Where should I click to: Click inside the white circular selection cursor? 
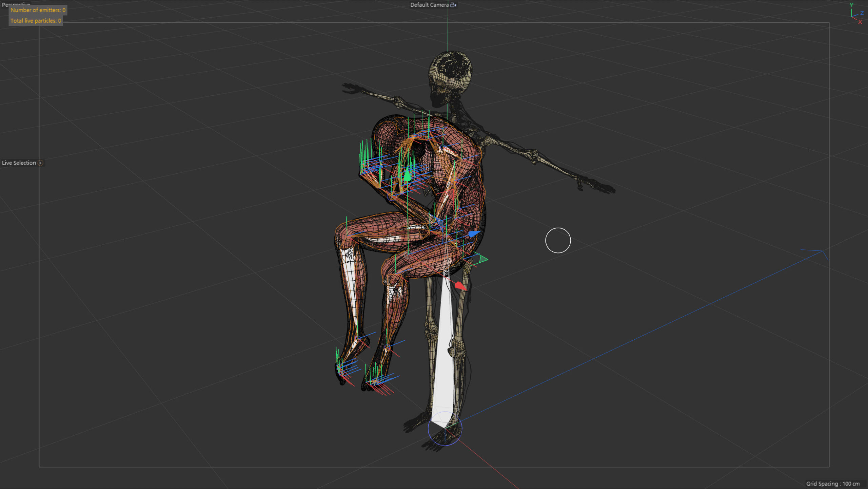558,240
